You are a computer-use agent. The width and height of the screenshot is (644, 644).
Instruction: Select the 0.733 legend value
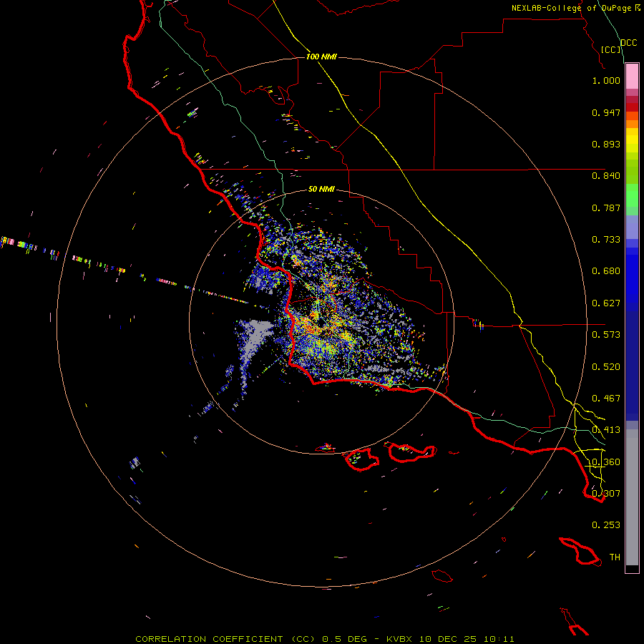click(606, 240)
